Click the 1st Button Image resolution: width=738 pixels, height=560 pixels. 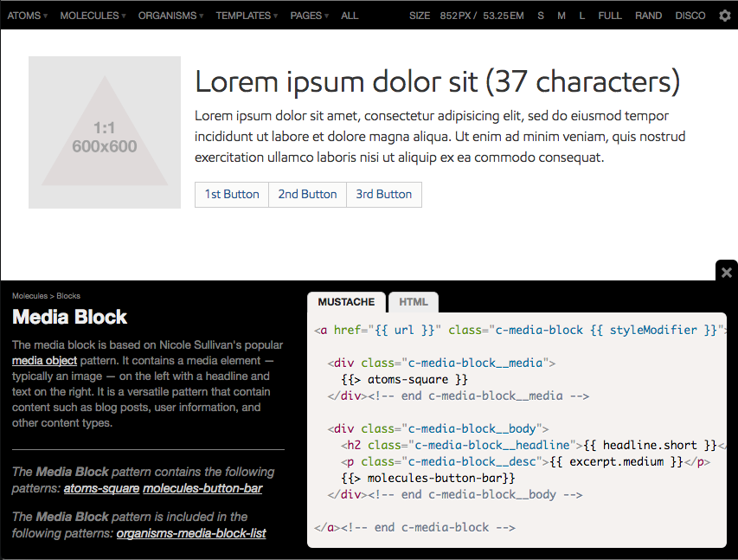232,195
